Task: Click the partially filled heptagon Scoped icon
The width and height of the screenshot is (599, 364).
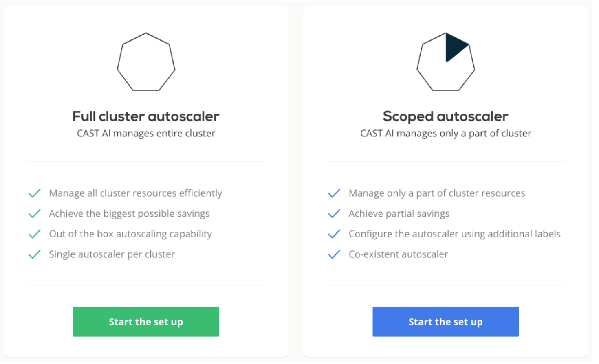Action: [445, 62]
